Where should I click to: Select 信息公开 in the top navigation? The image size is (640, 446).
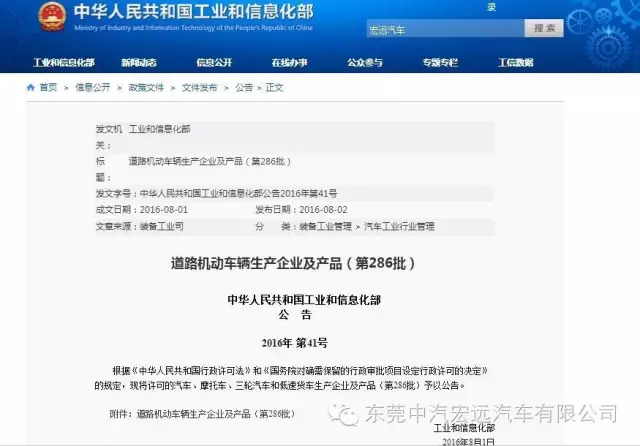tap(213, 62)
